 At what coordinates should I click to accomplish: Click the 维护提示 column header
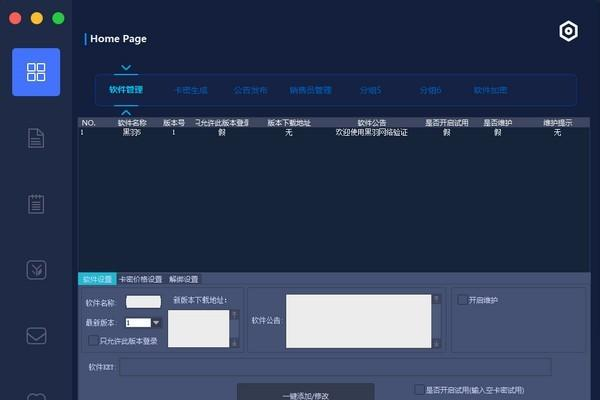click(x=558, y=123)
